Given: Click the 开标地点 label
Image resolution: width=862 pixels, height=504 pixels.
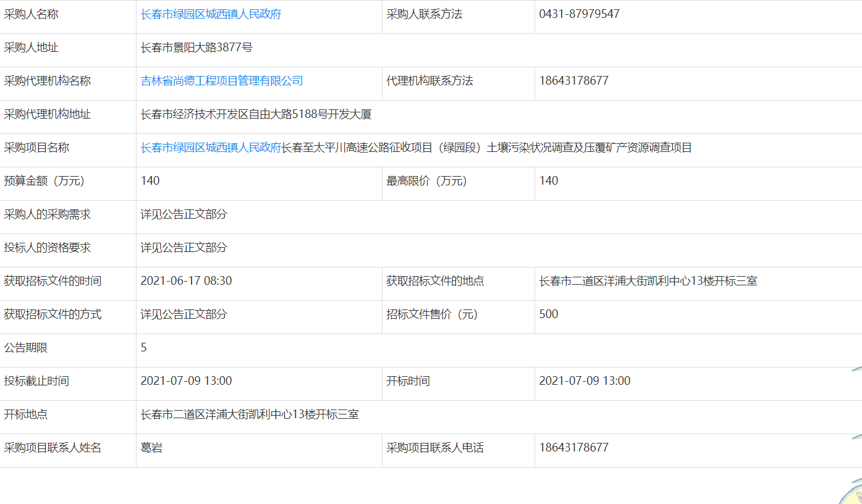Looking at the screenshot, I should [x=25, y=414].
